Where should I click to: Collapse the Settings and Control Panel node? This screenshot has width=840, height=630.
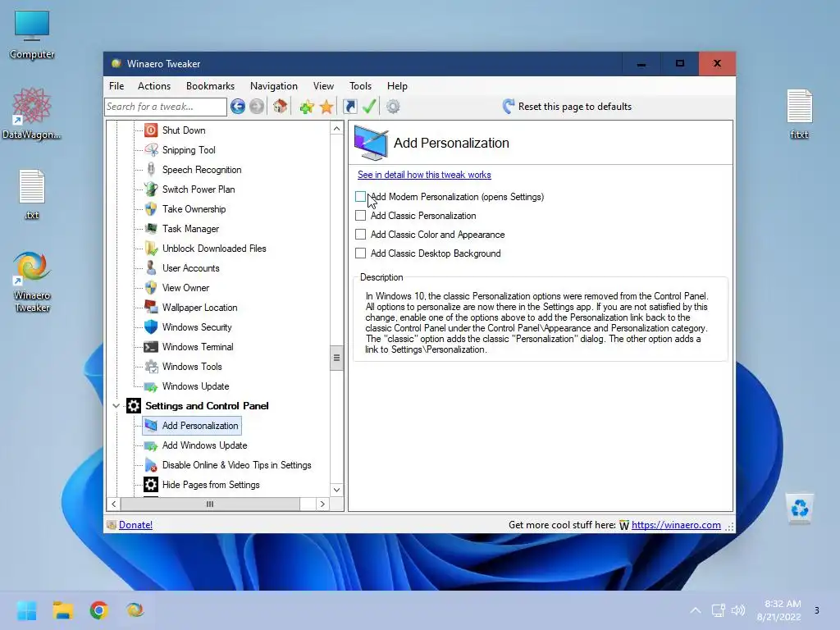point(116,405)
